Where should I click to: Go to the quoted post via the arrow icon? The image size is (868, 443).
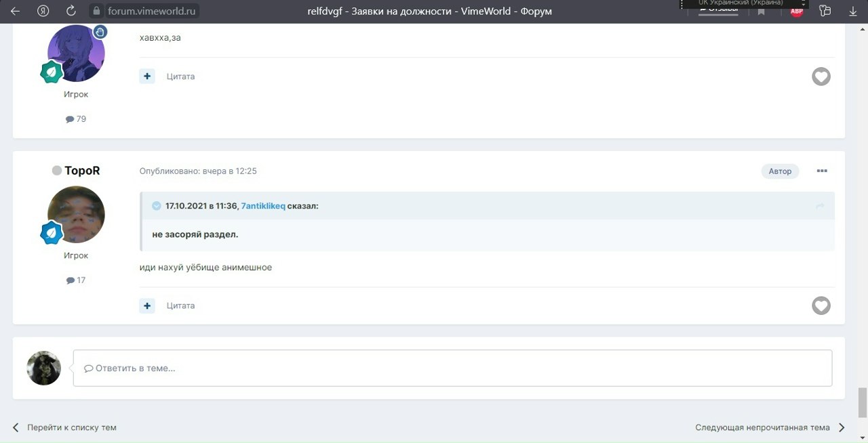click(820, 206)
